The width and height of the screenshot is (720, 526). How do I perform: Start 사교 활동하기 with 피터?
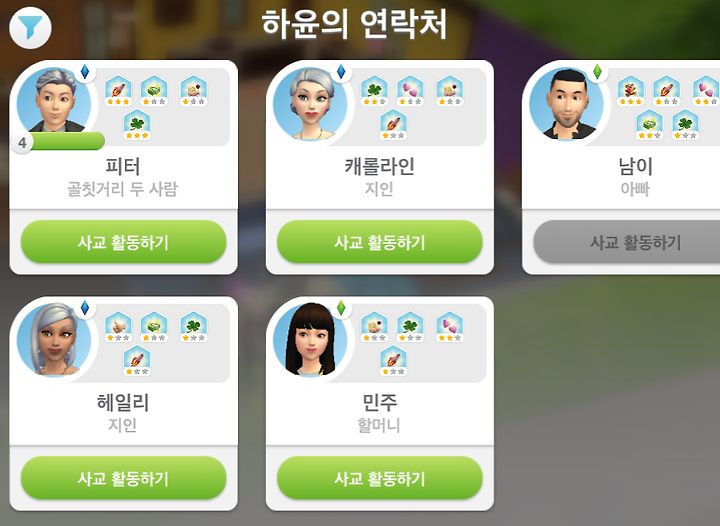coord(124,242)
